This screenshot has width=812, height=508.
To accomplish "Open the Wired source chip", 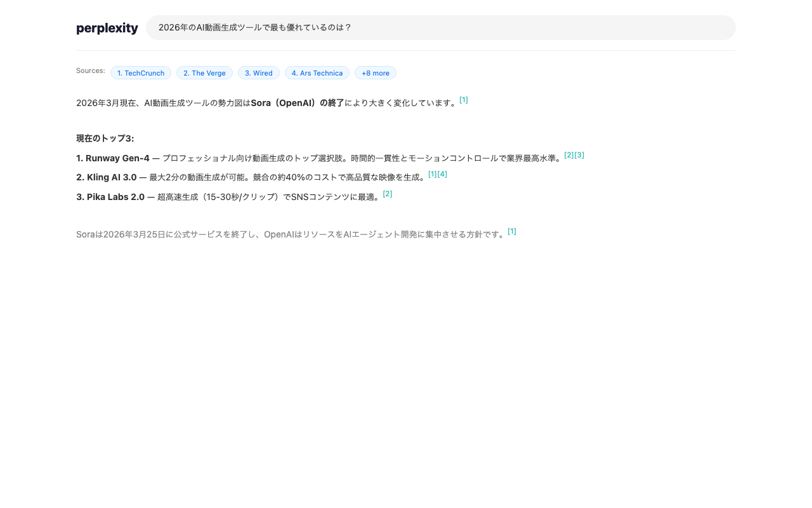I will click(x=258, y=73).
